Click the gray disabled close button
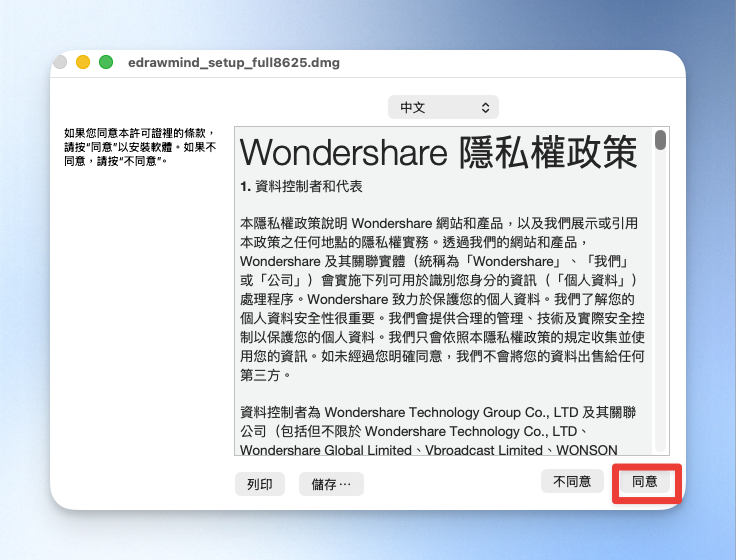The image size is (736, 560). coord(60,62)
